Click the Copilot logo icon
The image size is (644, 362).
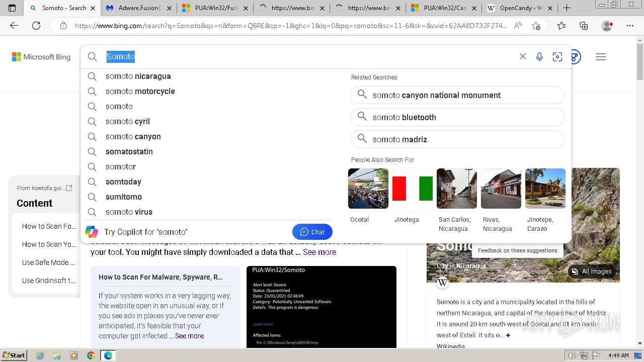point(92,232)
